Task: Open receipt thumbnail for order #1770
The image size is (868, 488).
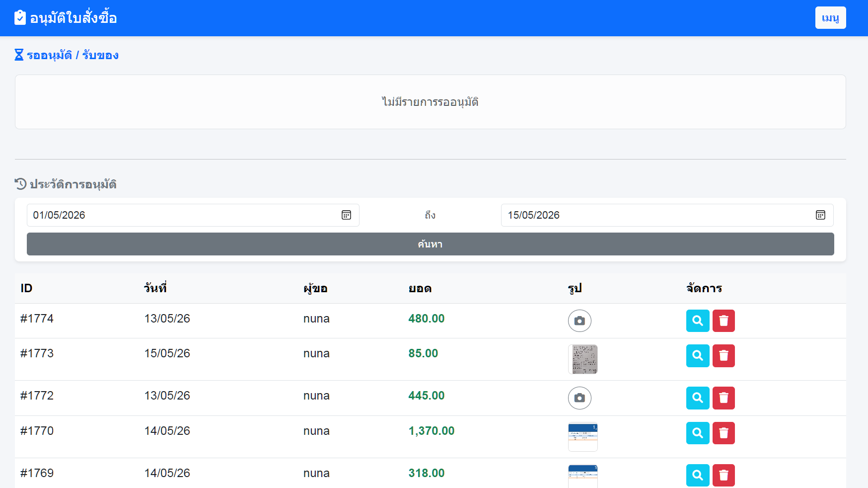Action: 583,437
